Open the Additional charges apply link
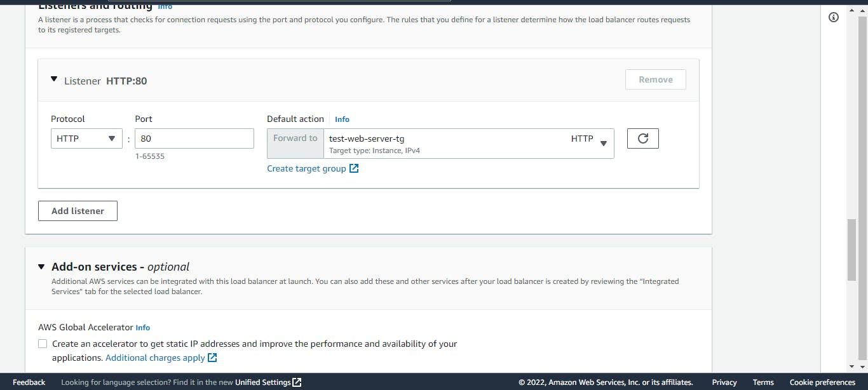Image resolution: width=868 pixels, height=390 pixels. click(x=155, y=358)
